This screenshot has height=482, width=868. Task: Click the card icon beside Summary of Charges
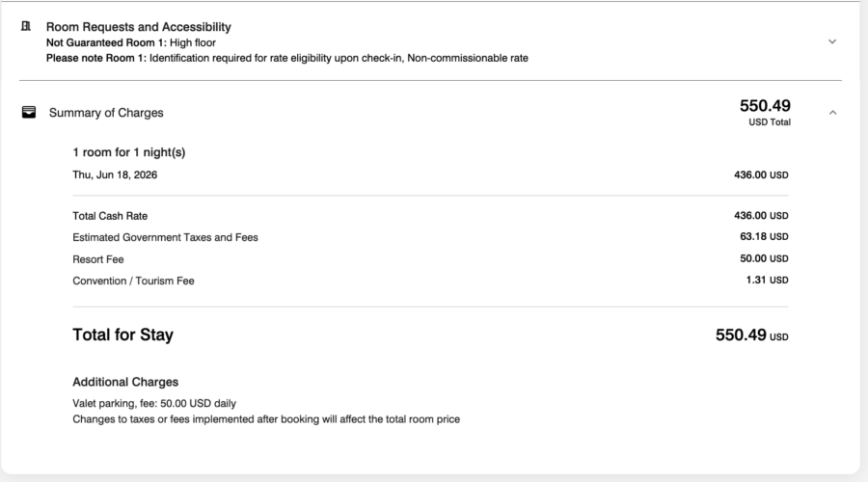click(x=29, y=113)
